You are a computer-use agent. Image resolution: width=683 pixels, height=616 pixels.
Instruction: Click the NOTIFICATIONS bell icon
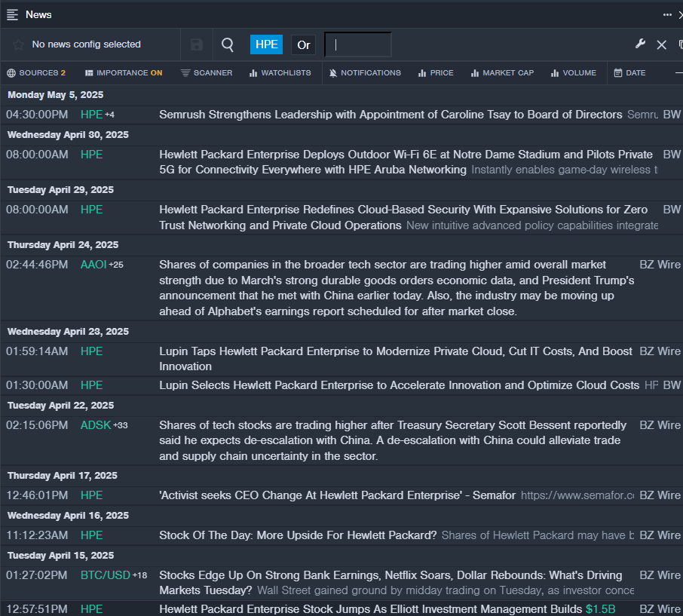pos(333,73)
